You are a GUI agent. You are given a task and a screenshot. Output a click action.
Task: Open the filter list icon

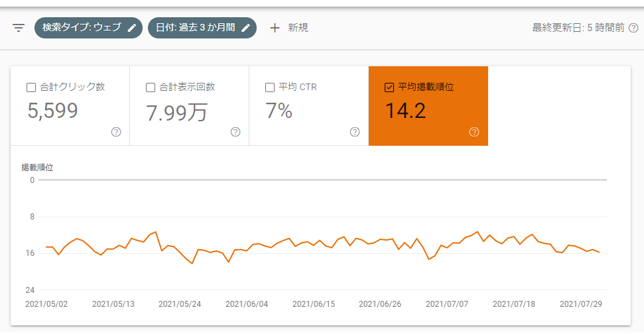click(19, 28)
